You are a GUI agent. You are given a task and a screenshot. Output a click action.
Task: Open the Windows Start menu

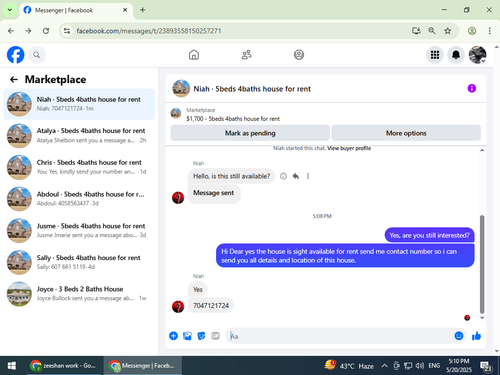12,366
